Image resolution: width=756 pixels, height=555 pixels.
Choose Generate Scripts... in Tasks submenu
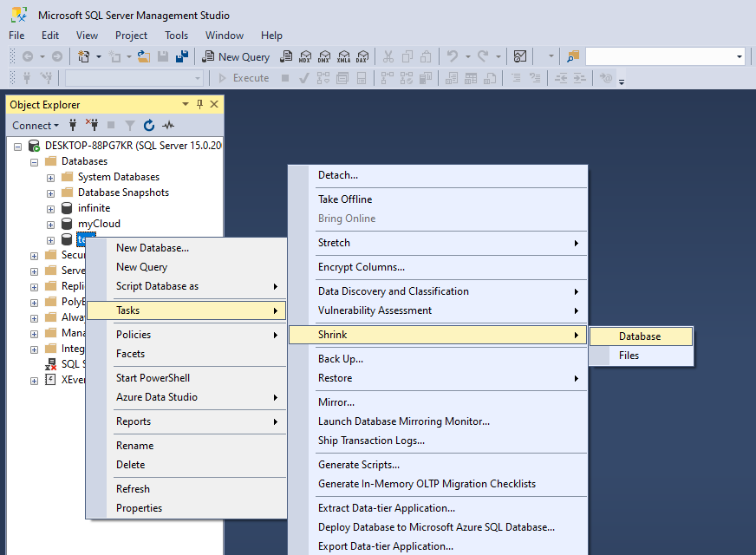[438, 465]
